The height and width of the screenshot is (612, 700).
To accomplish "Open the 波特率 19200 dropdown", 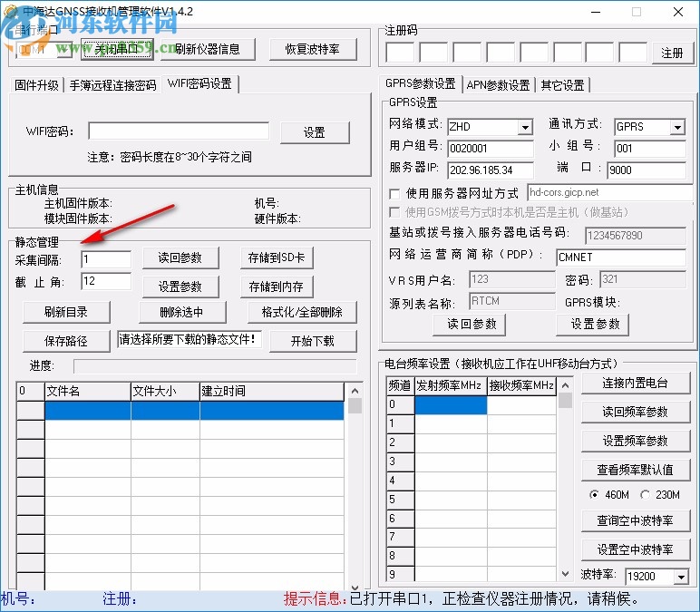I will tap(681, 577).
